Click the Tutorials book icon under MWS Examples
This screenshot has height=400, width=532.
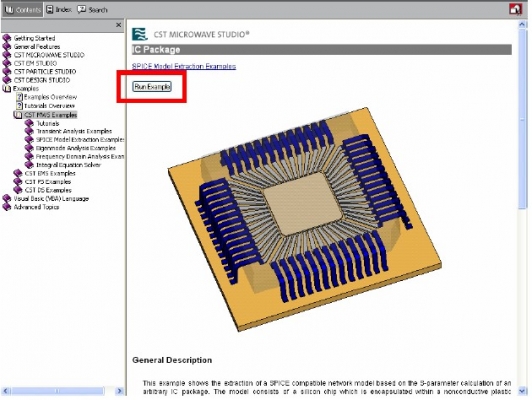coord(29,123)
